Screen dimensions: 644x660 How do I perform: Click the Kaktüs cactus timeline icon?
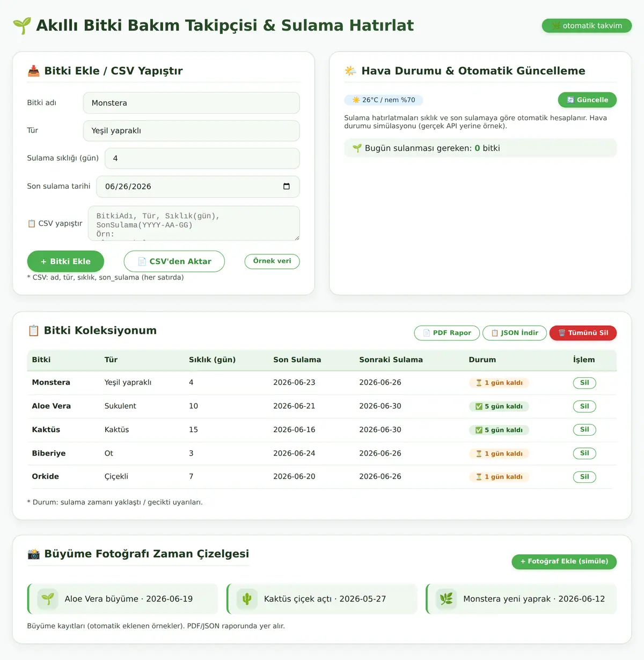247,599
